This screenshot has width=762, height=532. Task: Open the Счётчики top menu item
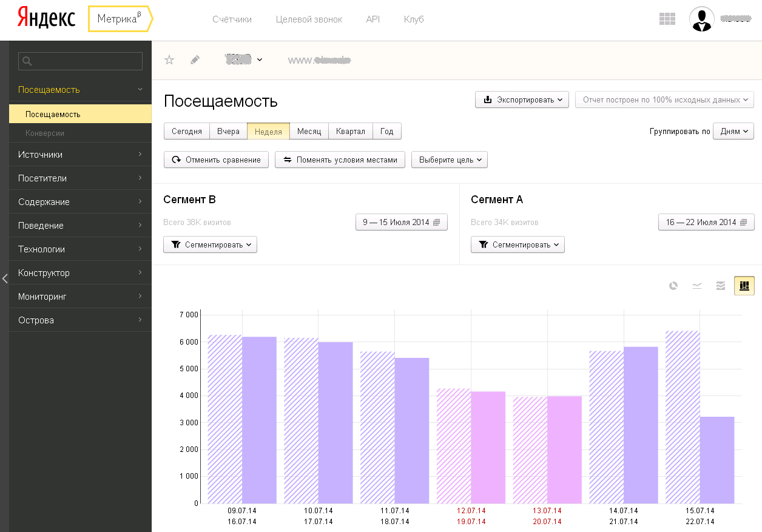click(x=232, y=19)
